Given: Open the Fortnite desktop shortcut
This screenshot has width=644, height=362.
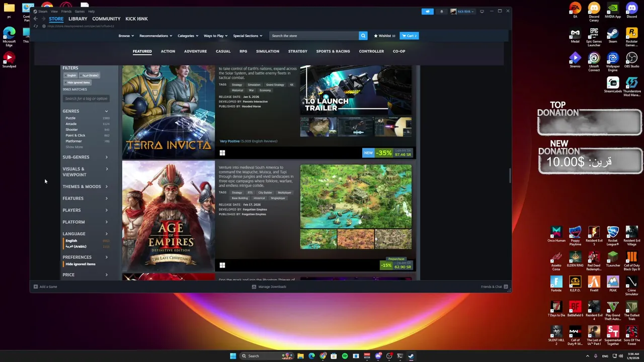Looking at the screenshot, I should tap(556, 285).
